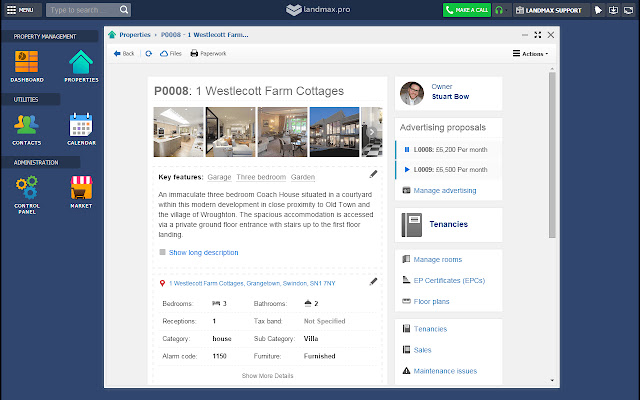Click the tag icon in top bar
The height and width of the screenshot is (400, 640).
598,10
